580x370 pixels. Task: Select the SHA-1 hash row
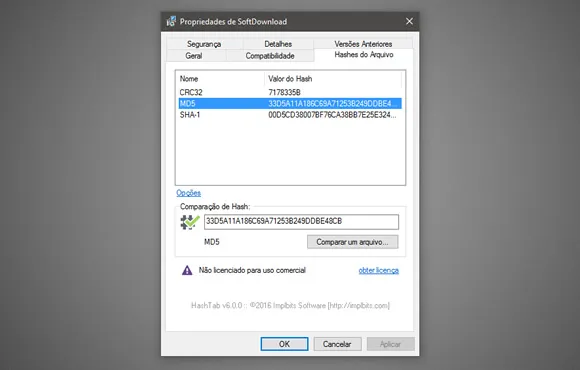coord(290,115)
